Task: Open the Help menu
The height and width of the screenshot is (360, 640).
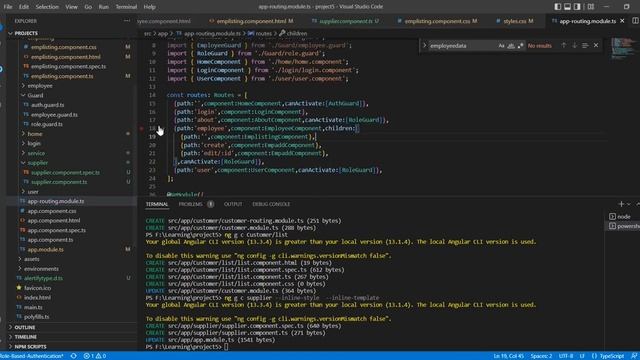Action: point(149,7)
